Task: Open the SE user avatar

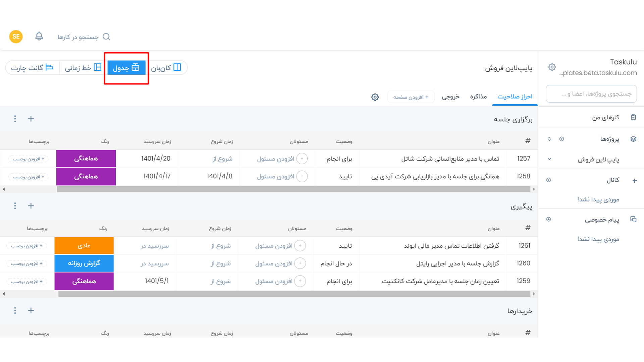Action: [x=16, y=37]
